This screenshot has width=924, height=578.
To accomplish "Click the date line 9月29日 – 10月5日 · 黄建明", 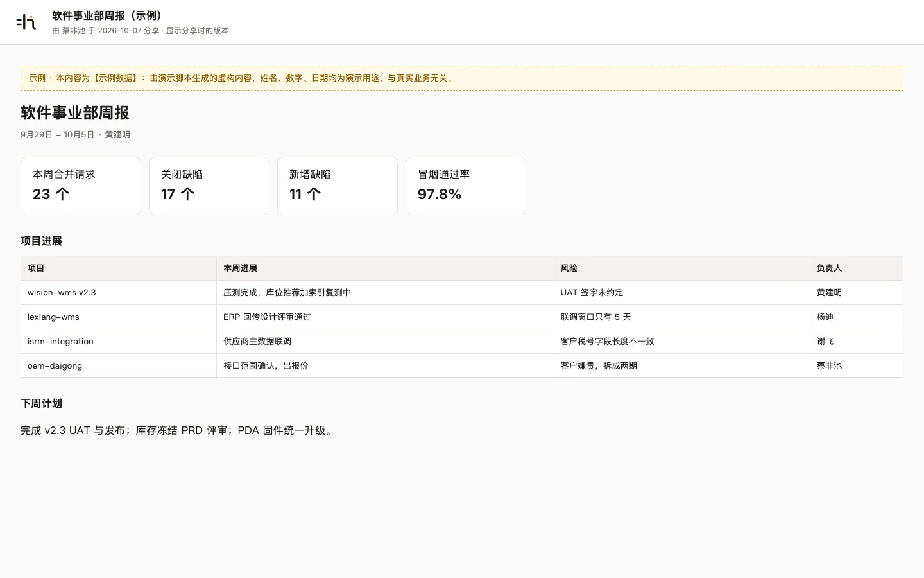I will tap(75, 135).
